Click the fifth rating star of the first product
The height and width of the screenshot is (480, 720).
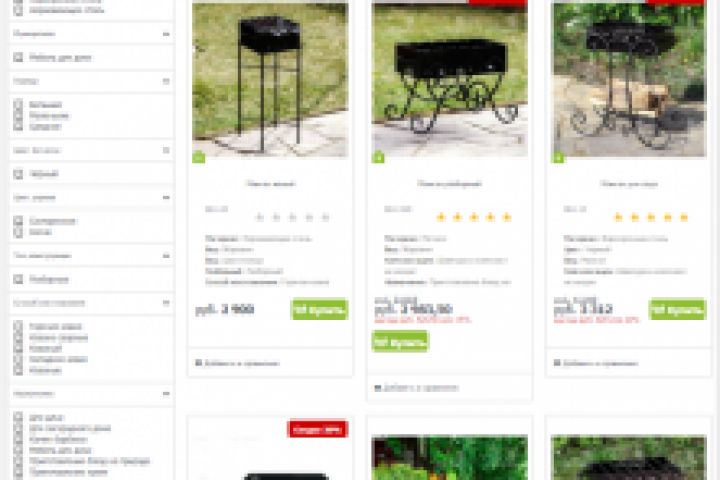pos(326,217)
